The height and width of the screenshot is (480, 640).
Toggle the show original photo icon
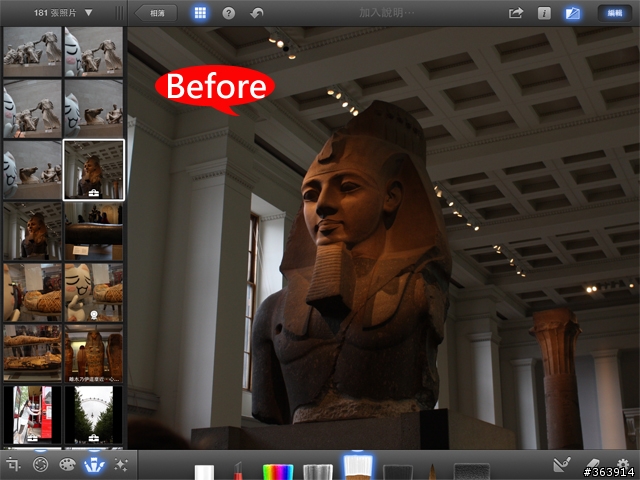573,13
